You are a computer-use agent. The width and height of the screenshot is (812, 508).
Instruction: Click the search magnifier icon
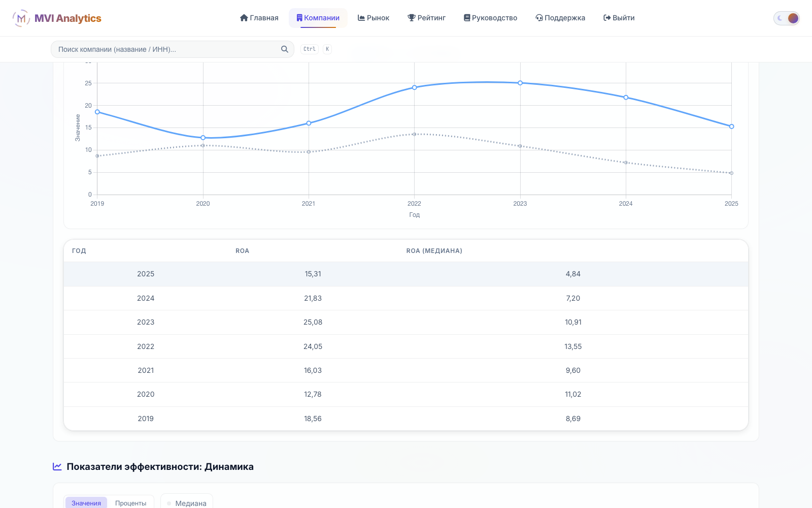pos(285,49)
